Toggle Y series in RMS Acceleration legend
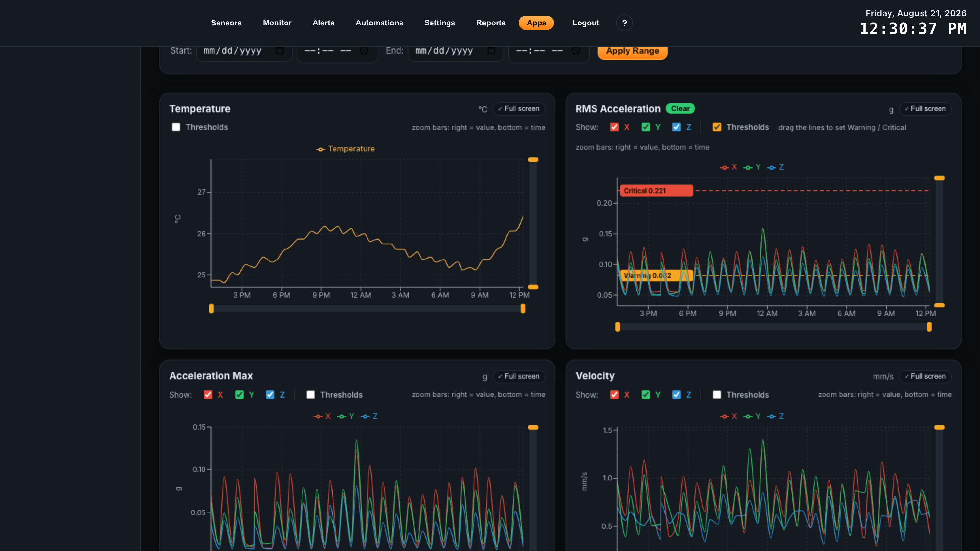This screenshot has height=551, width=980. click(x=752, y=167)
